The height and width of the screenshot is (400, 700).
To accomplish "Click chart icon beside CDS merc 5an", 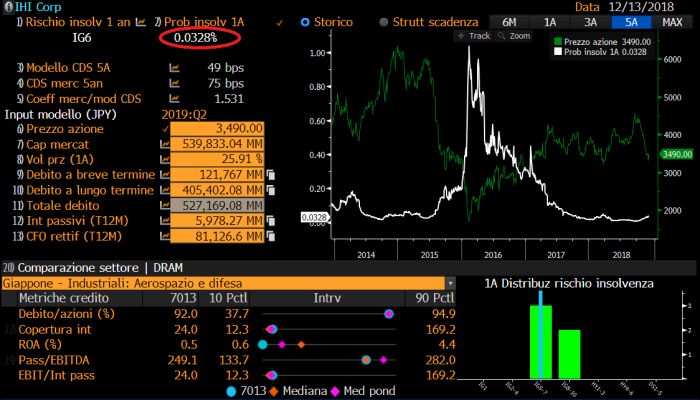I will (x=175, y=83).
